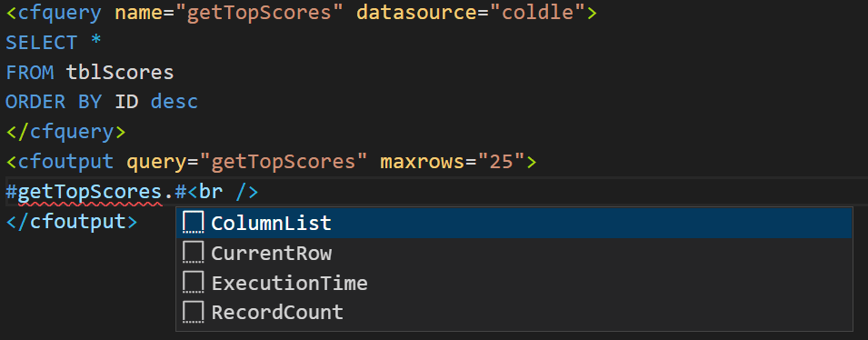
Task: Click the desc keyword in ORDER BY
Action: tap(175, 103)
